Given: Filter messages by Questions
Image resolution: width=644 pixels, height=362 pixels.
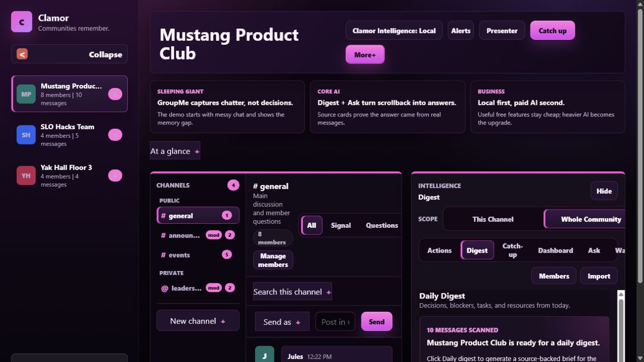Looking at the screenshot, I should tap(382, 225).
